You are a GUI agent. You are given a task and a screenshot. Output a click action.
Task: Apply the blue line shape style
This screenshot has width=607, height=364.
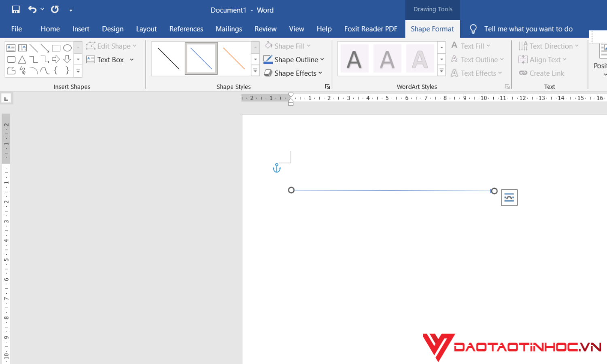201,59
